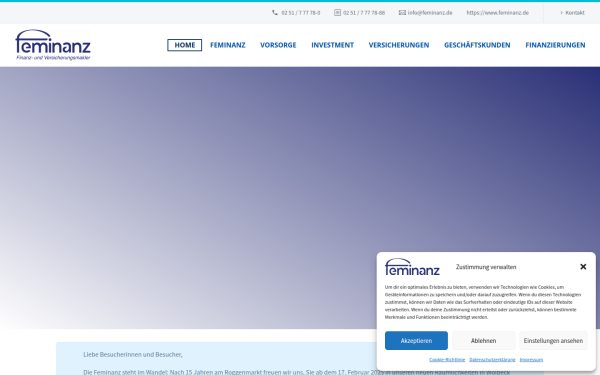Call the phone number 02 51 / 7 77 78-0
The width and height of the screenshot is (600, 375).
301,13
